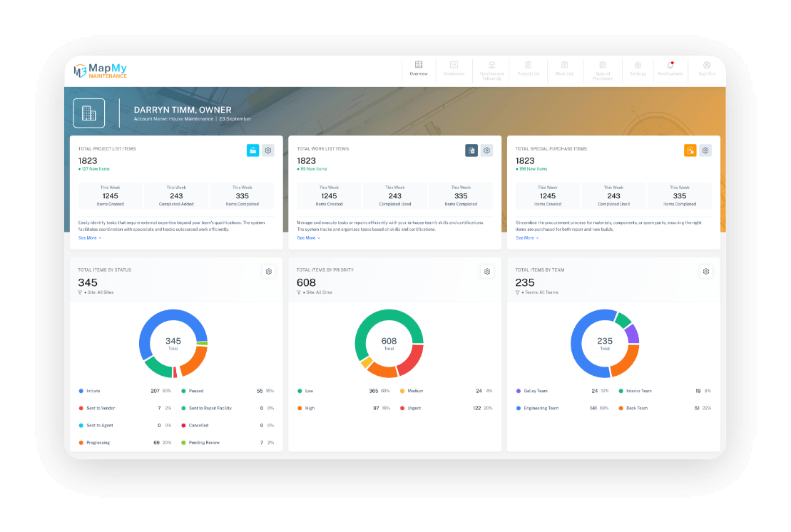Switch to Project List in top nav

point(529,68)
